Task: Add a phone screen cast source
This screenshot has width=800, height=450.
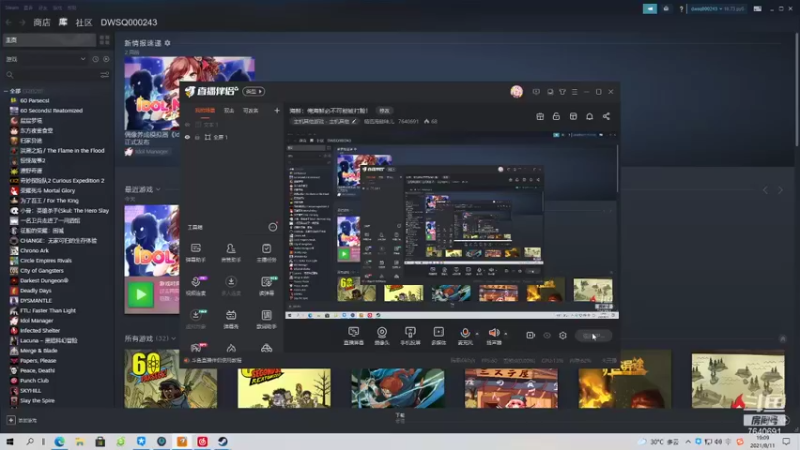Action: coord(410,336)
